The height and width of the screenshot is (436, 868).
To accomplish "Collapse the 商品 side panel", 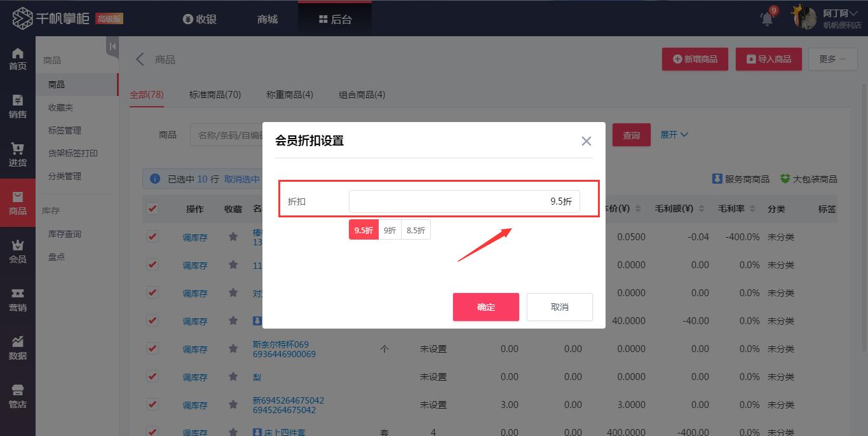I will [x=111, y=46].
